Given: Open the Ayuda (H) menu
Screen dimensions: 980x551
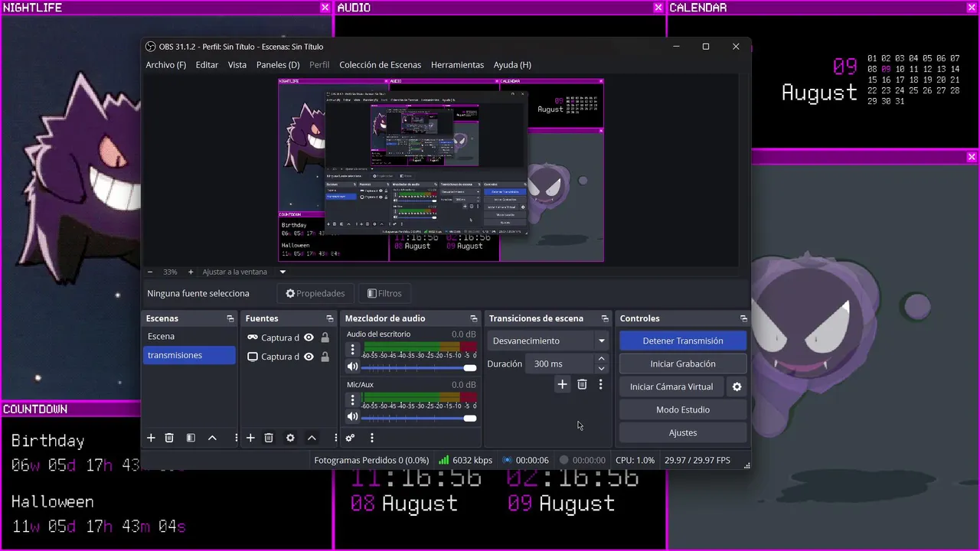Looking at the screenshot, I should 512,65.
